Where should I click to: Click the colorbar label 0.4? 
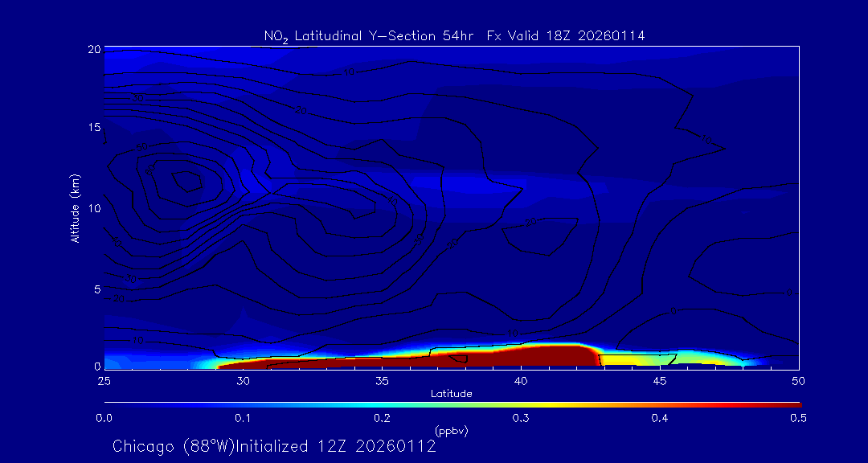click(659, 418)
